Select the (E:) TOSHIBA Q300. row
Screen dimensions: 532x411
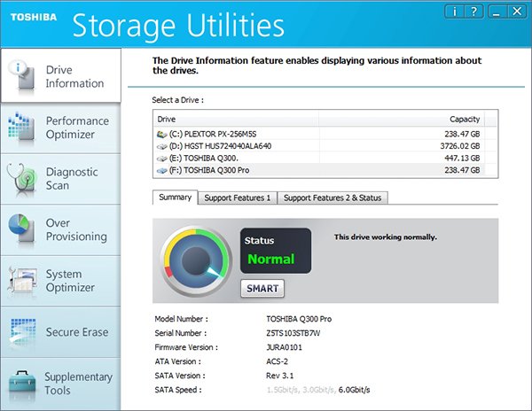[325, 159]
